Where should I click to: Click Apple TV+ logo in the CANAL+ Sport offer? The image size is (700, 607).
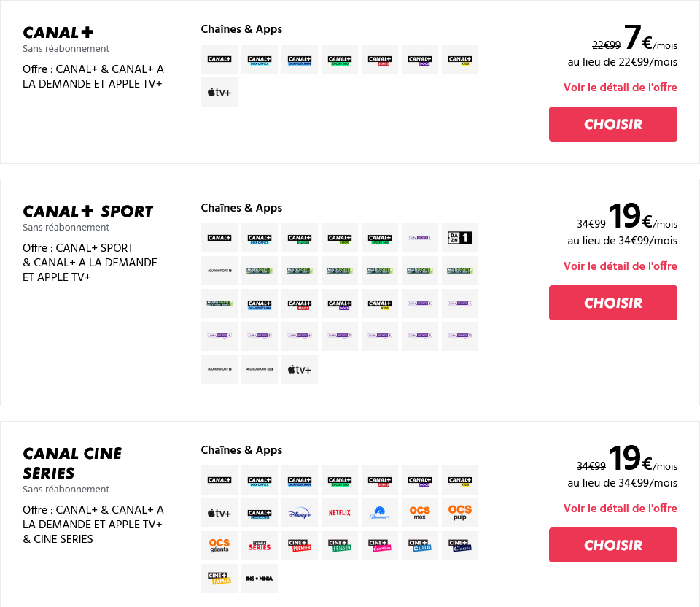tap(300, 369)
